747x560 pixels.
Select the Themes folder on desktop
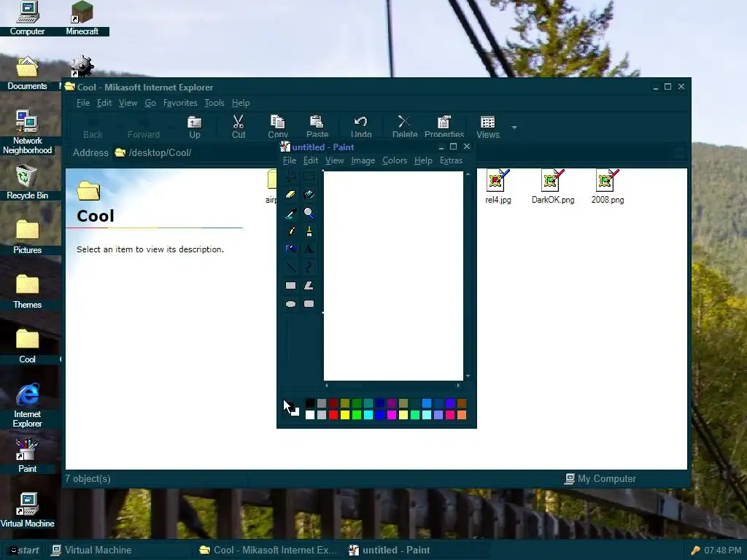coord(27,292)
